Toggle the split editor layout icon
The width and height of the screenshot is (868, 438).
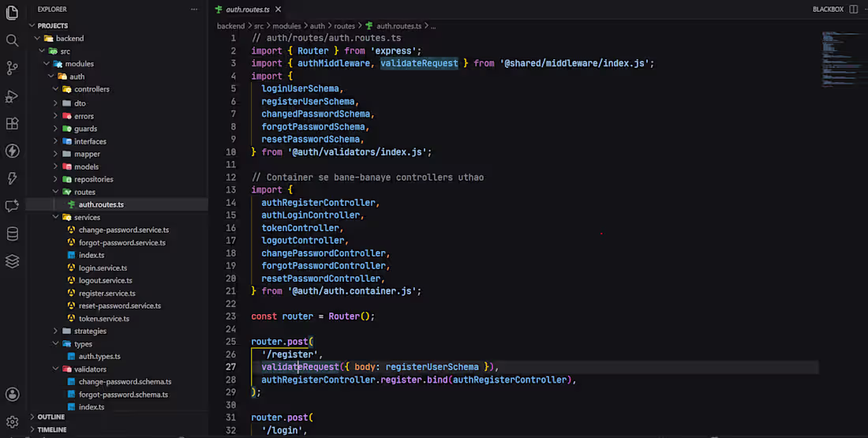point(854,9)
